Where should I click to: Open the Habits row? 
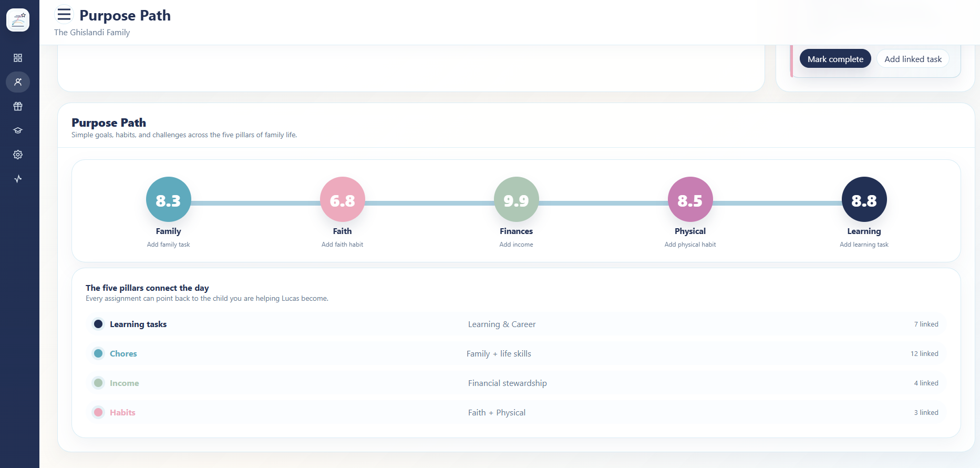click(x=516, y=413)
